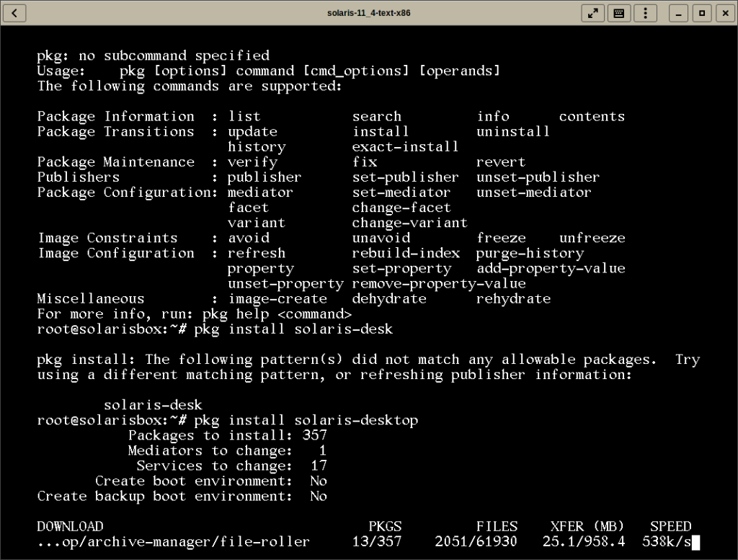Click 'Packages to install: 357' line

click(x=227, y=435)
